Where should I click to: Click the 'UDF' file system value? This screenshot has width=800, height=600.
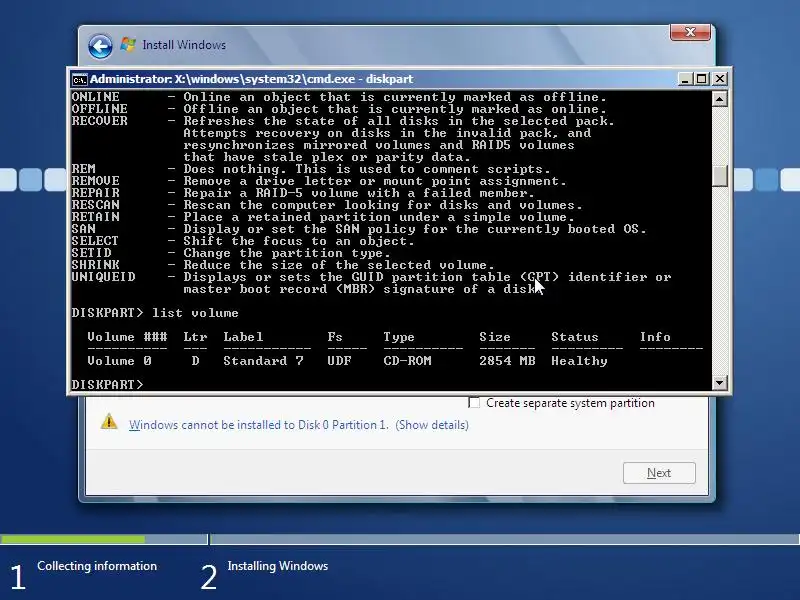339,361
